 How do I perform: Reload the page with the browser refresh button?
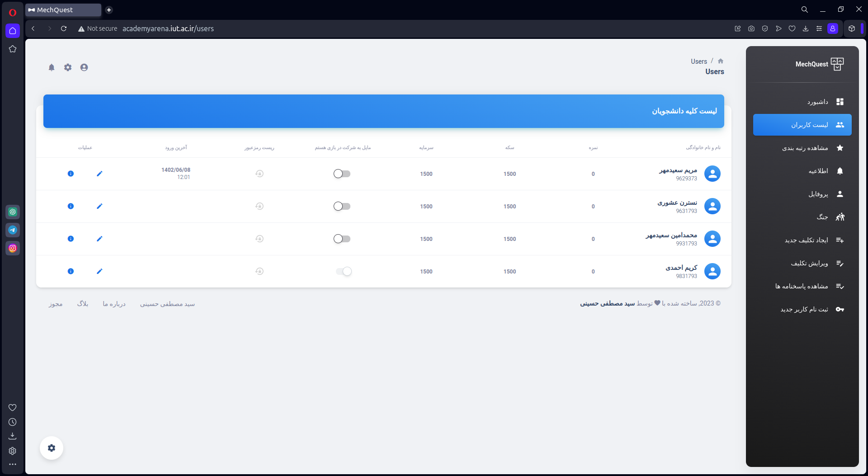point(64,28)
